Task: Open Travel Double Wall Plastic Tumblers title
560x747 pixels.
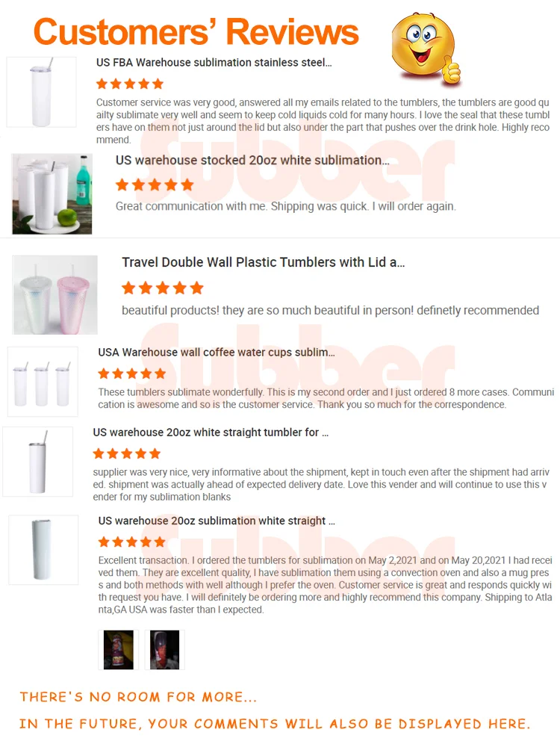Action: [x=264, y=262]
